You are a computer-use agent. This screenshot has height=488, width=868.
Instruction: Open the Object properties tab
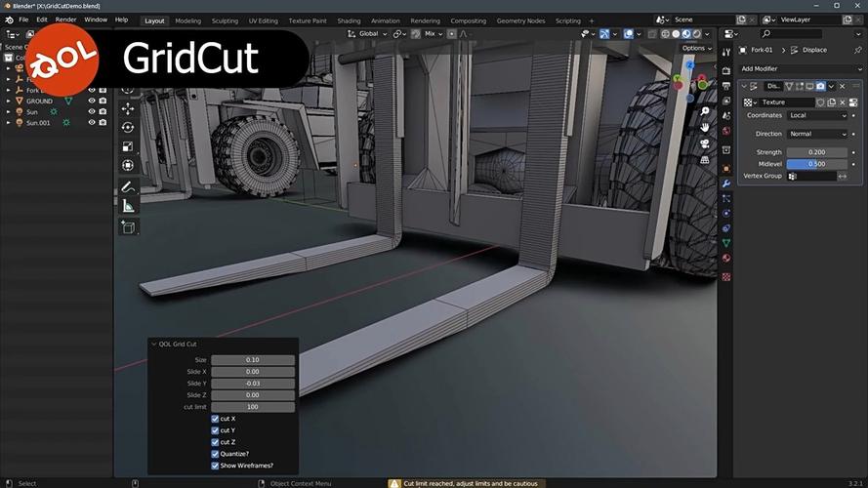tap(726, 168)
